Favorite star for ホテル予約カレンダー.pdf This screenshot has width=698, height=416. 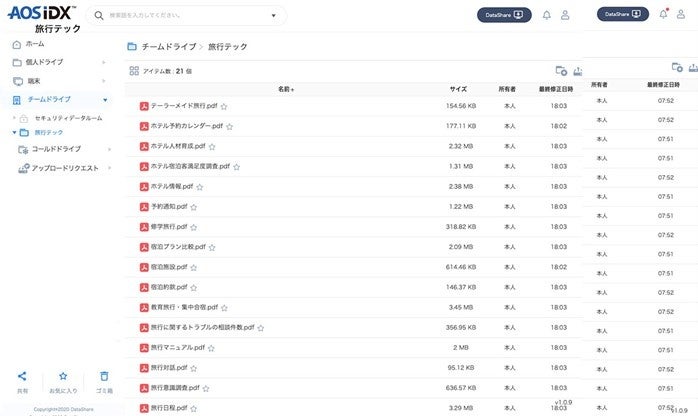(229, 126)
